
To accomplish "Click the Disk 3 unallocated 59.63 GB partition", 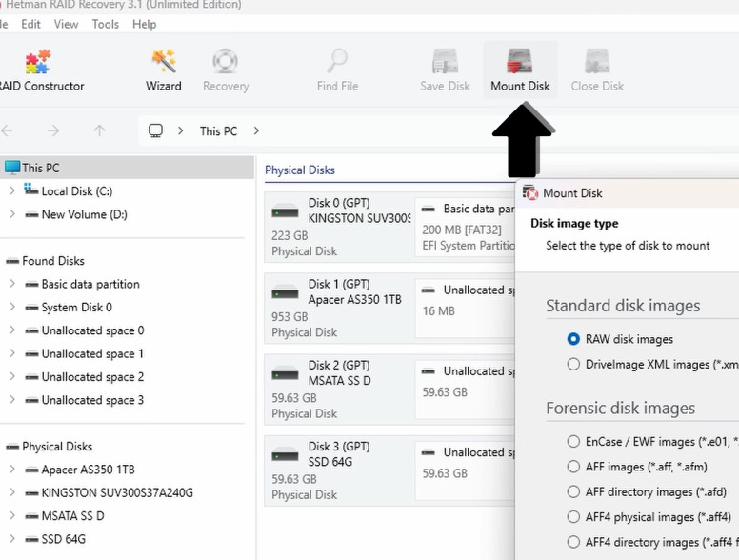I will (x=465, y=470).
